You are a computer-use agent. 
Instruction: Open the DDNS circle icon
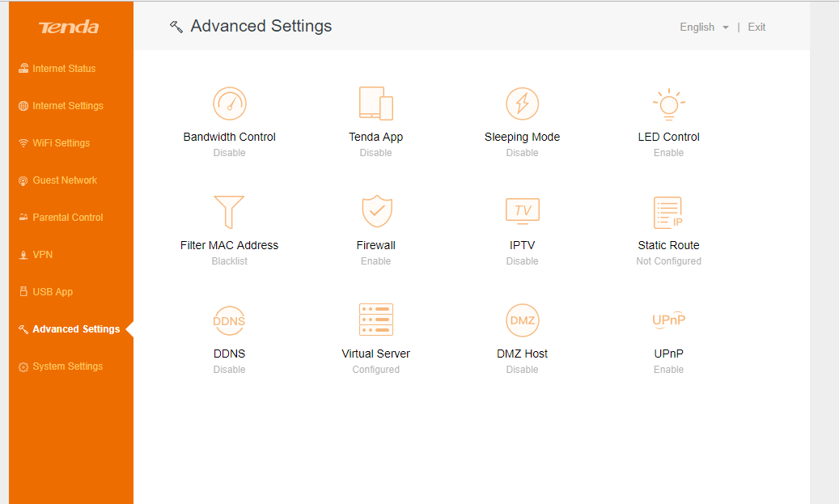click(230, 320)
